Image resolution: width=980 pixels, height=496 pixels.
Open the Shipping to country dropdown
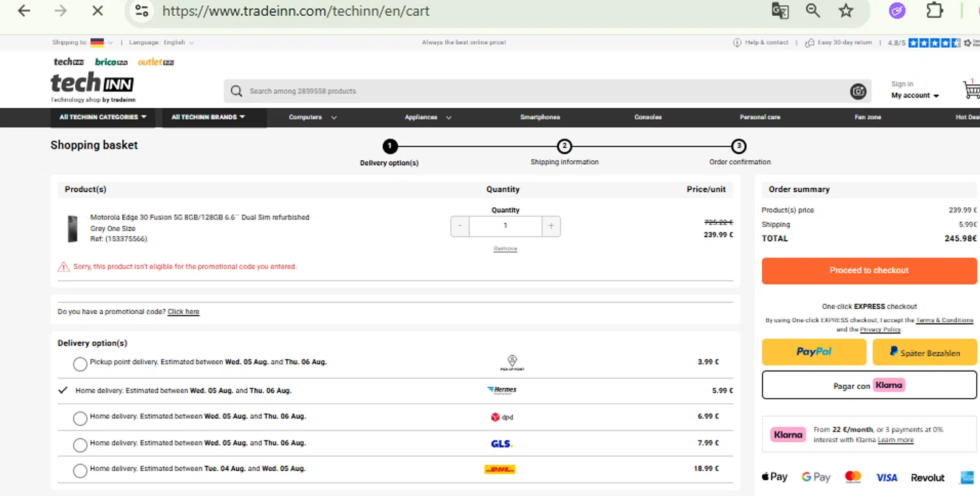click(101, 42)
